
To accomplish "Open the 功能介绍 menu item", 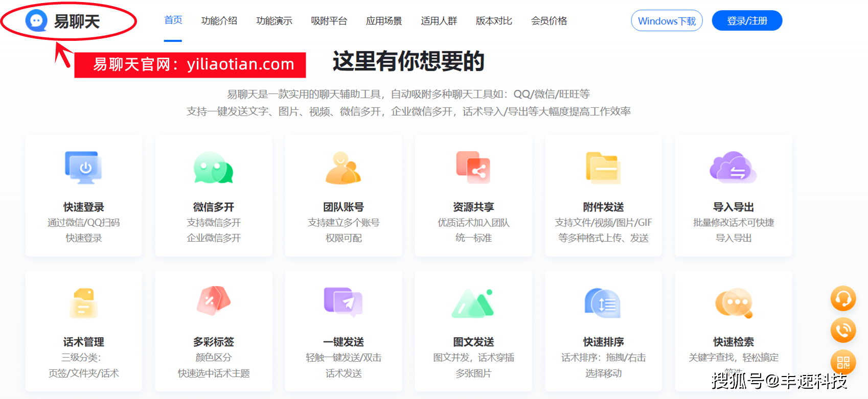I will 219,21.
